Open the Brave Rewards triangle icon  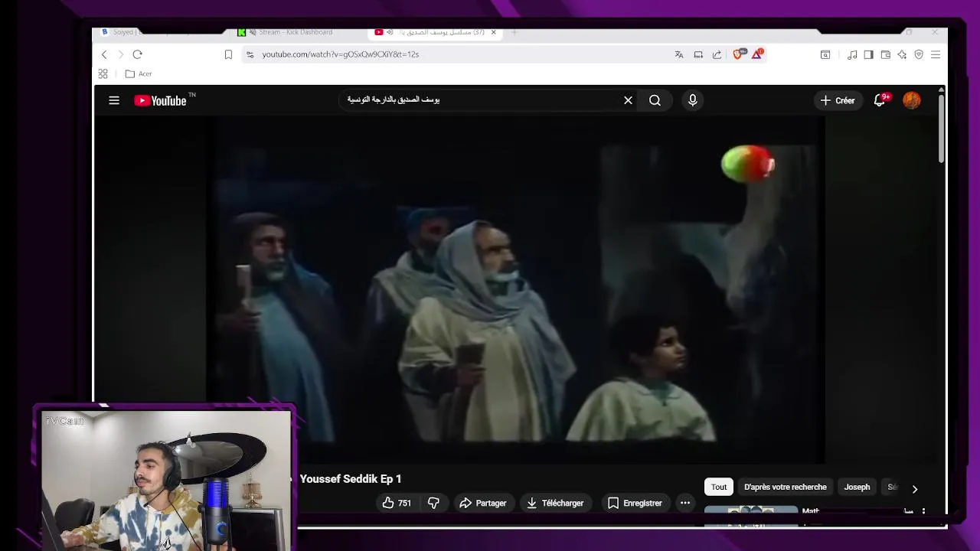coord(757,54)
